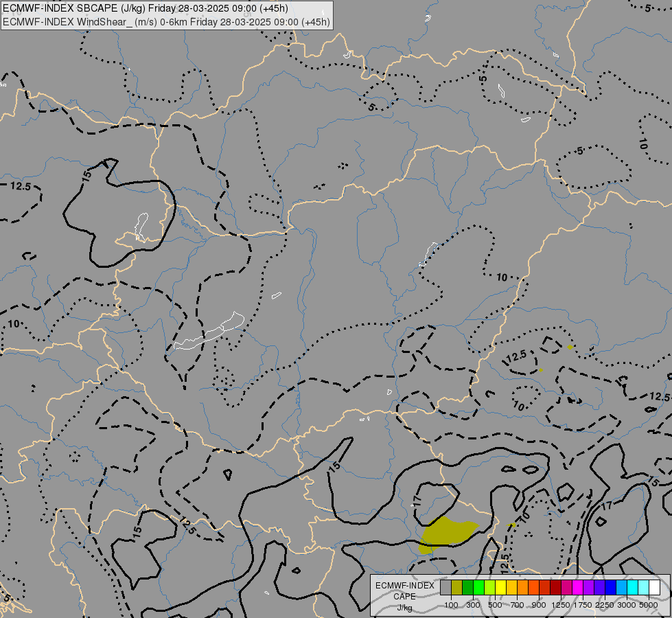The width and height of the screenshot is (672, 618).
Task: Select the pure blue legend swatch
Action: point(611,588)
